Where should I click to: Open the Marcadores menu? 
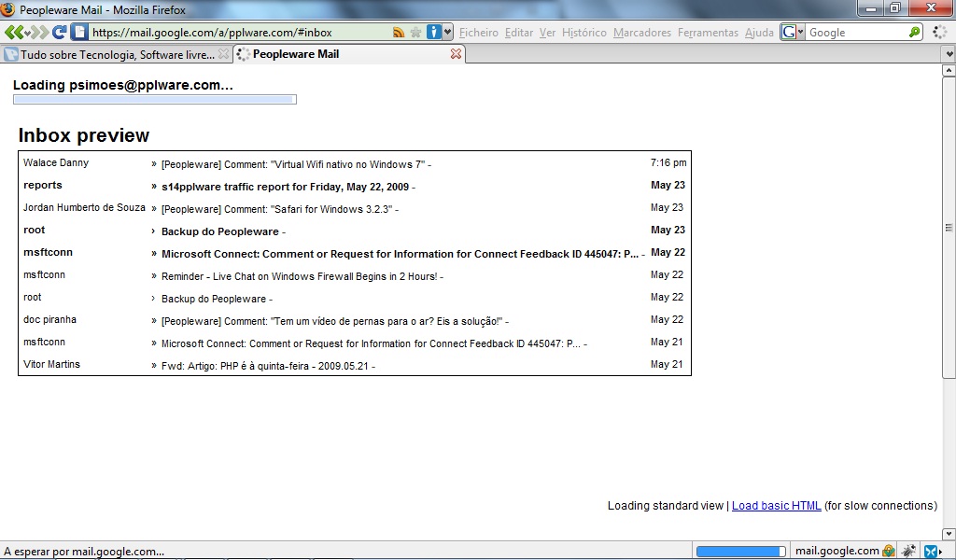[642, 33]
